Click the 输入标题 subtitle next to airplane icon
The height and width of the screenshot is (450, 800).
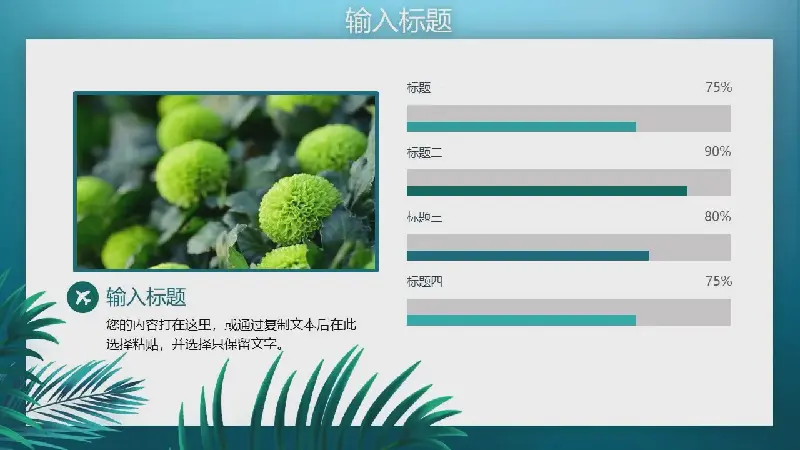pyautogui.click(x=146, y=297)
